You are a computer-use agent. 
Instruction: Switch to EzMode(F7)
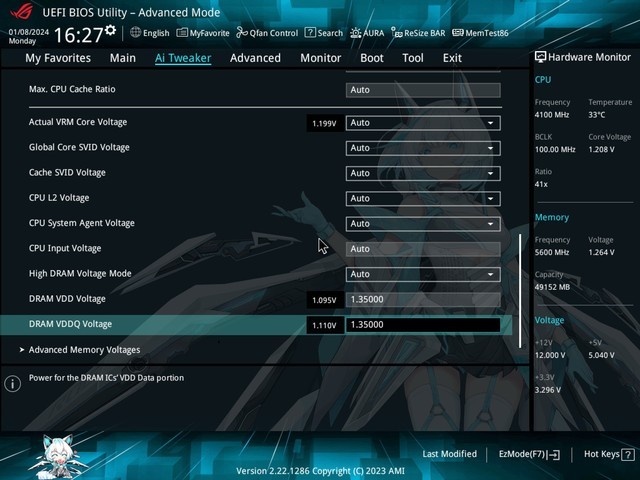529,454
